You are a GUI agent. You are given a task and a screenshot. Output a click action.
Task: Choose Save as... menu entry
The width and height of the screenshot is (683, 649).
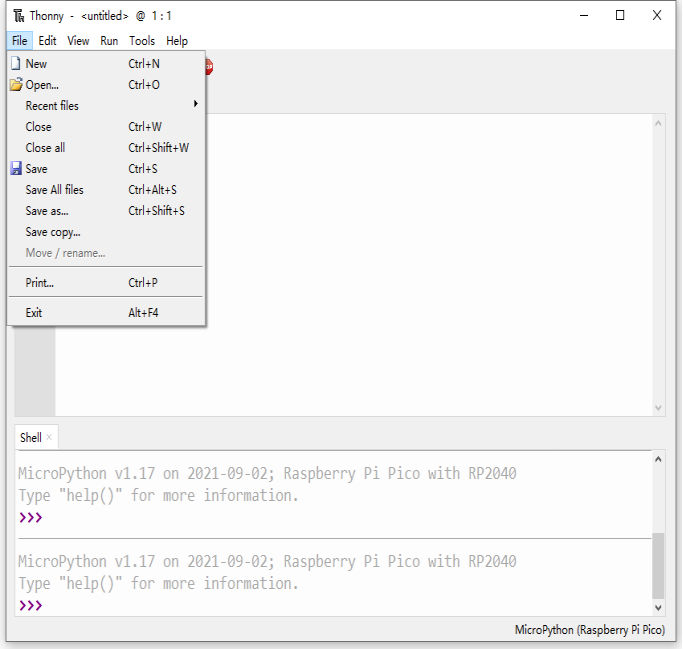(106, 211)
